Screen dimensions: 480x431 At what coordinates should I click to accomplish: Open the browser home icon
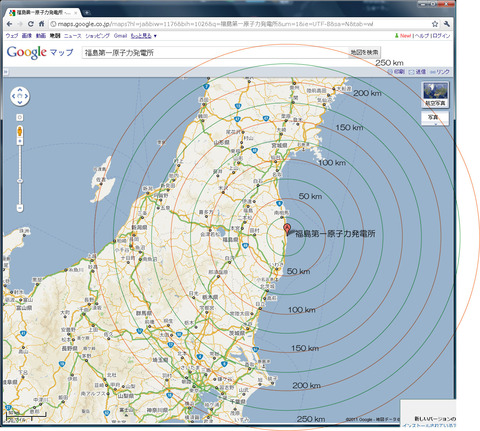tap(41, 24)
